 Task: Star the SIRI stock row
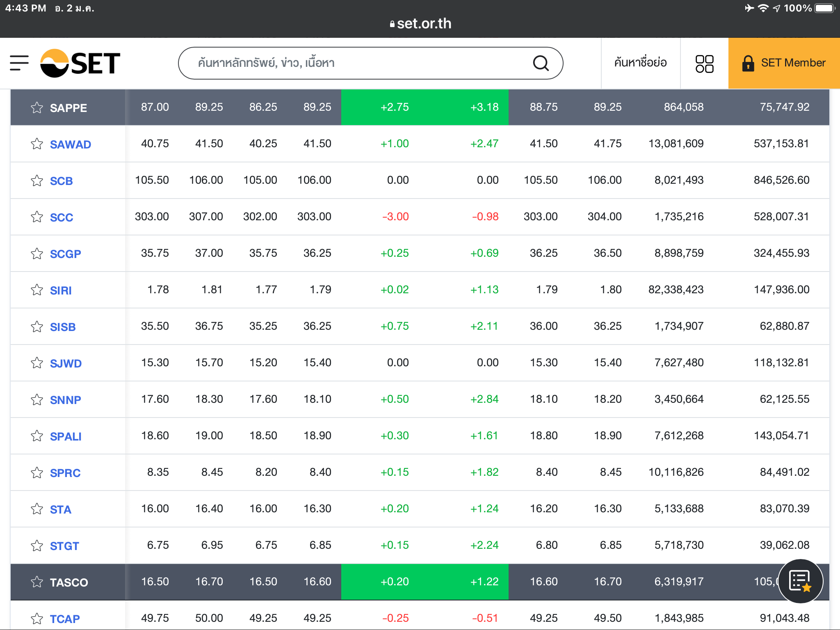37,290
